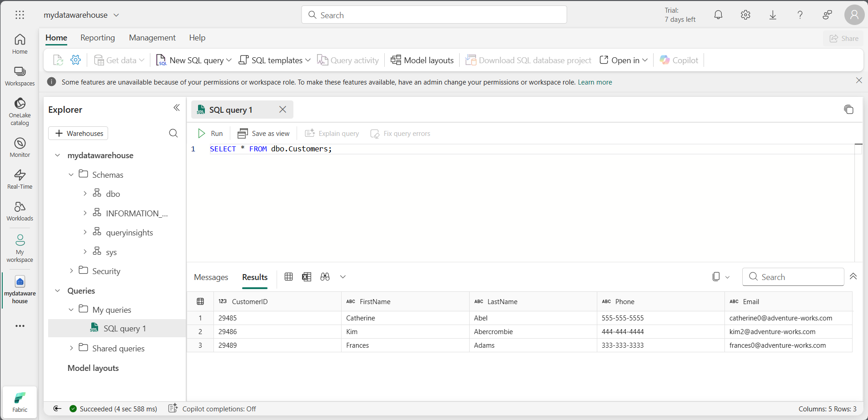This screenshot has height=420, width=868.
Task: Add Warehouses to the explorer
Action: click(78, 133)
